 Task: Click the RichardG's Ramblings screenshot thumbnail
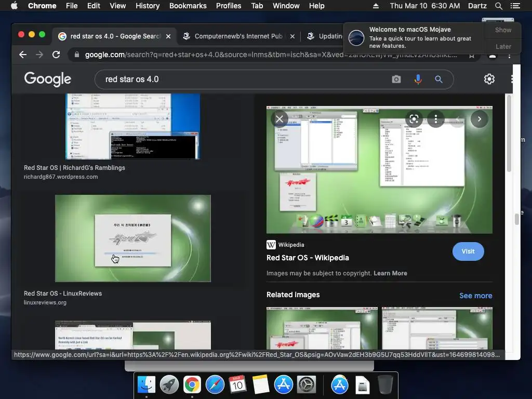tap(132, 126)
